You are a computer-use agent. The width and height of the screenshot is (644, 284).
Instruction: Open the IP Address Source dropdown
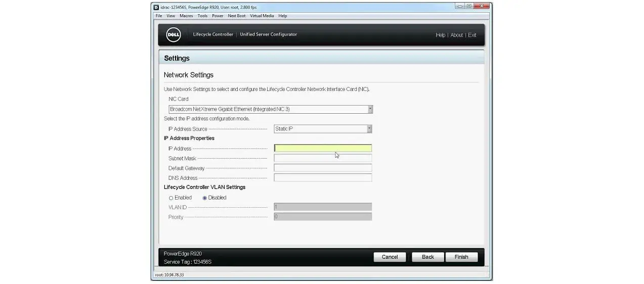tap(323, 129)
